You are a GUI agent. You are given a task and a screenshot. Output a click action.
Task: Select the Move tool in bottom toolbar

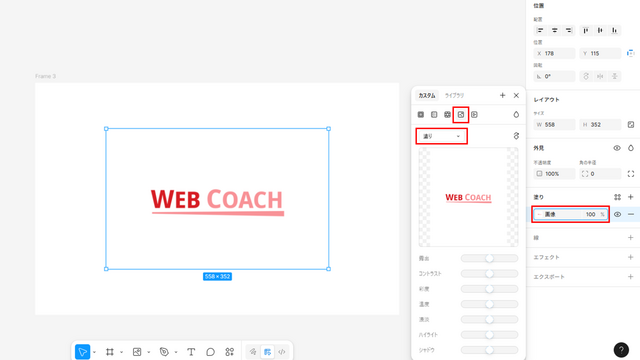82,352
